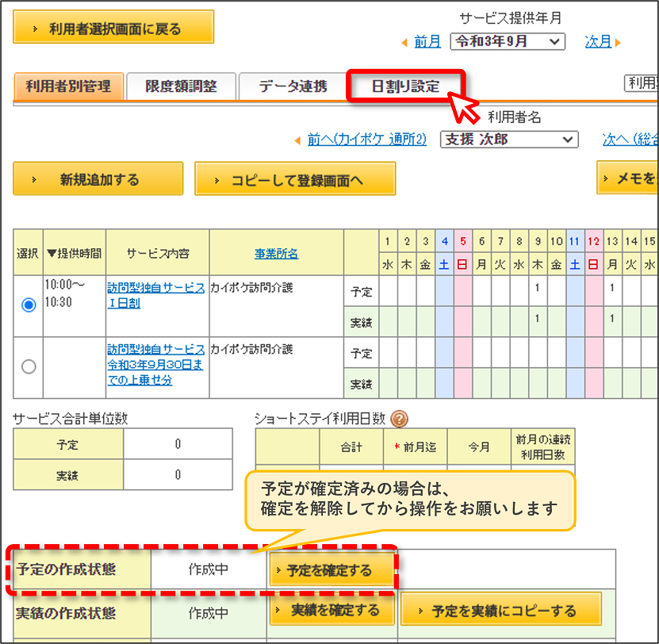659x644 pixels.
Task: Click コピーして登録画面へ button
Action: pos(295,179)
